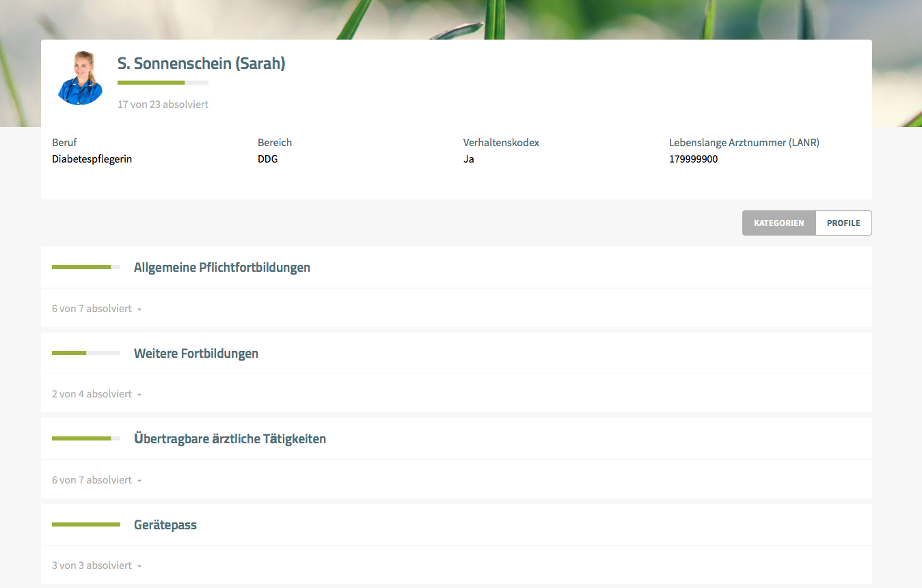This screenshot has height=588, width=922.
Task: Click caret arrow beside Allgemeine Pflichtfortbildungen count
Action: (139, 309)
